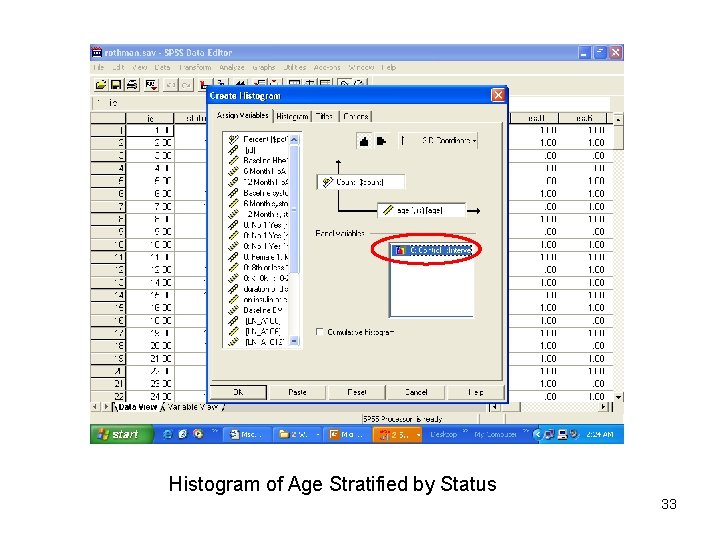Click the Paste button
The image size is (720, 540).
(297, 393)
